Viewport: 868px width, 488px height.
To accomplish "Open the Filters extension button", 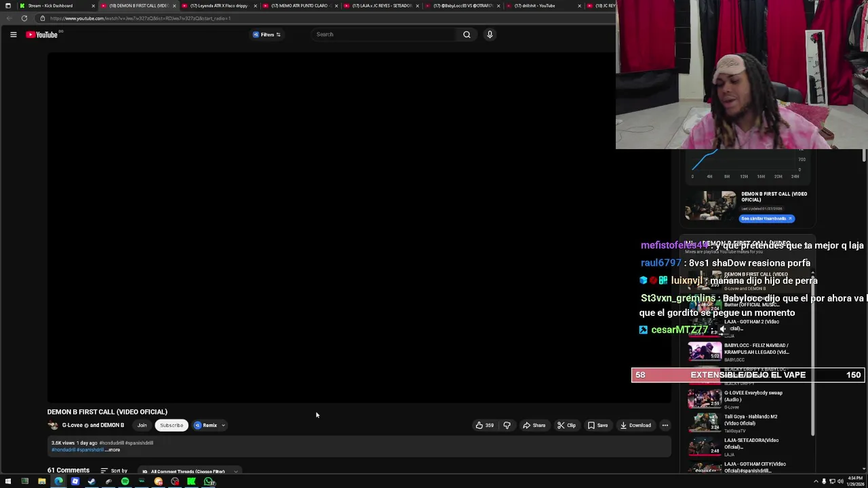I will pos(267,35).
